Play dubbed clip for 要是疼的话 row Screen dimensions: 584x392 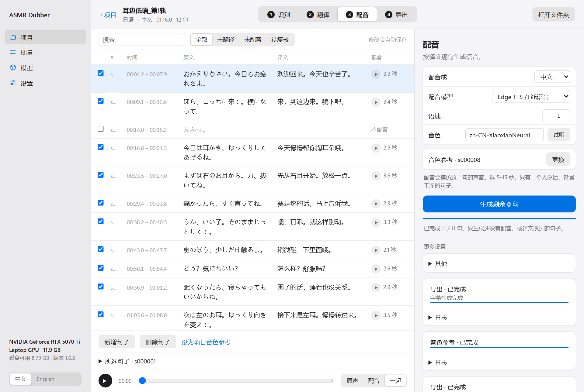pyautogui.click(x=376, y=204)
